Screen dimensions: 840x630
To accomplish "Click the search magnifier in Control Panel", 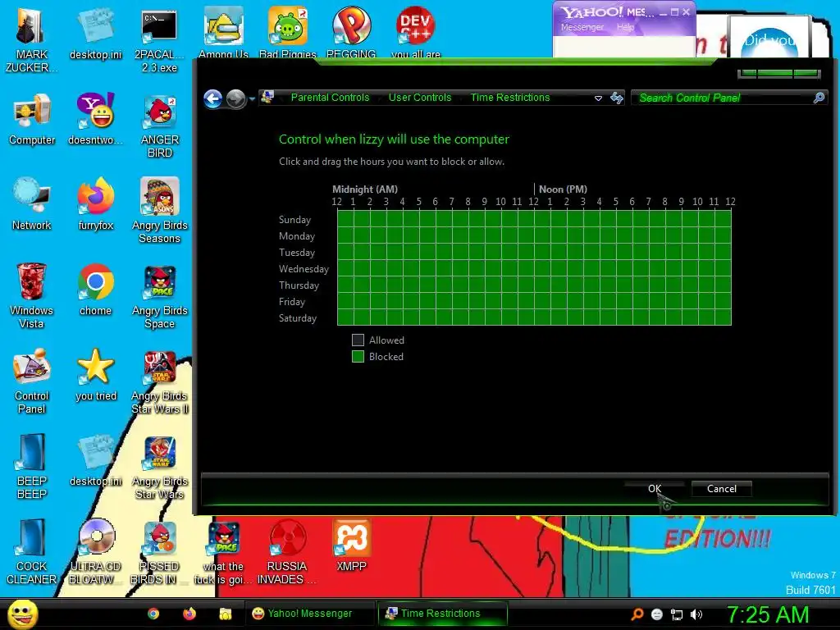I will [819, 98].
